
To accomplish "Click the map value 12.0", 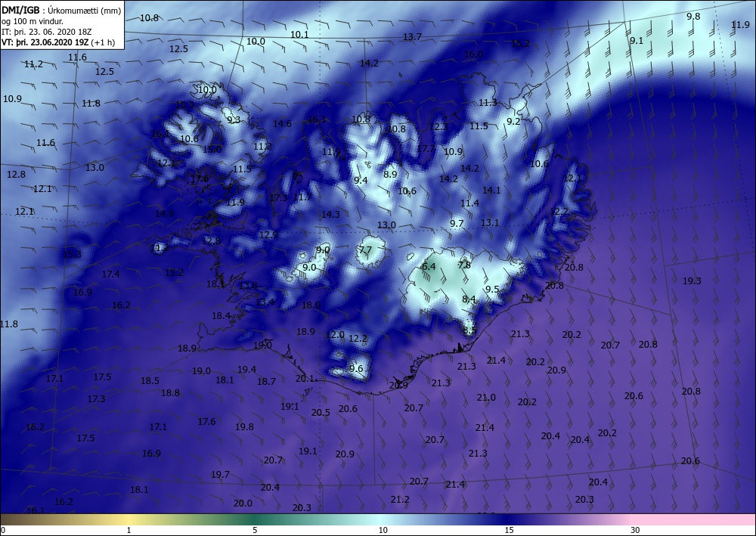I will coord(335,334).
